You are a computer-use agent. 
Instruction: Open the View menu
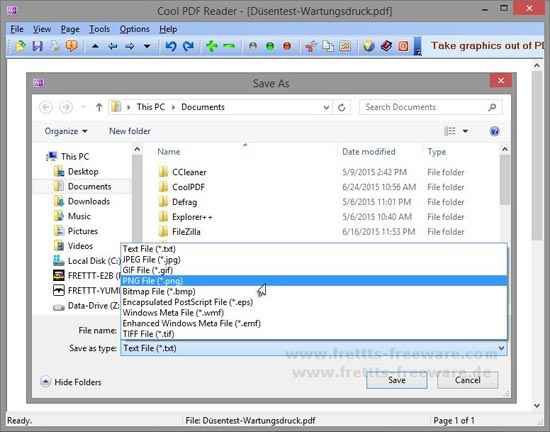point(42,29)
